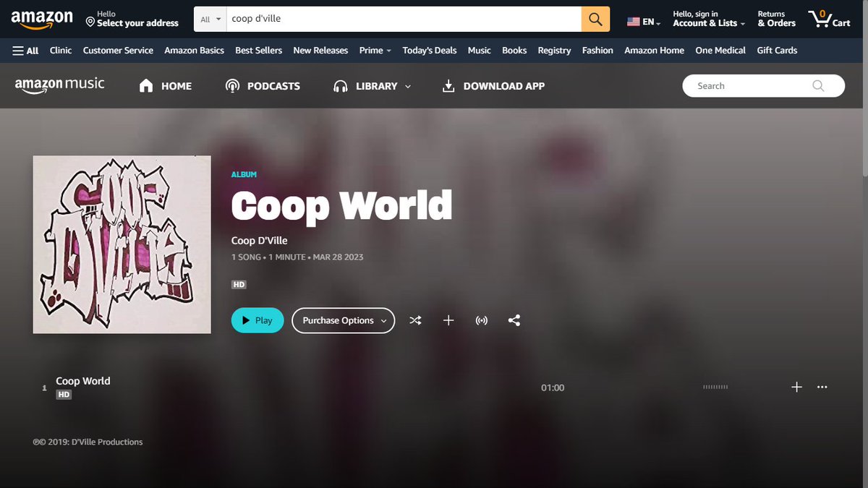Click the Amazon logo
Screen dimensions: 868x488
[x=42, y=19]
